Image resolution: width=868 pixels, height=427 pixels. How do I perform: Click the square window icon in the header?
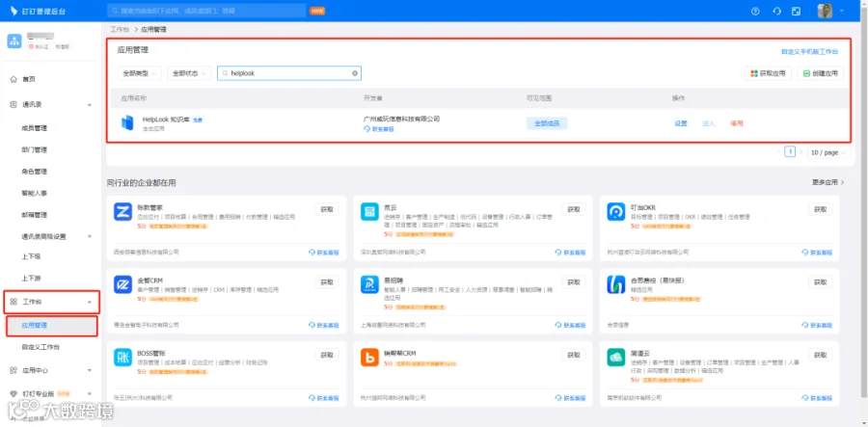796,11
